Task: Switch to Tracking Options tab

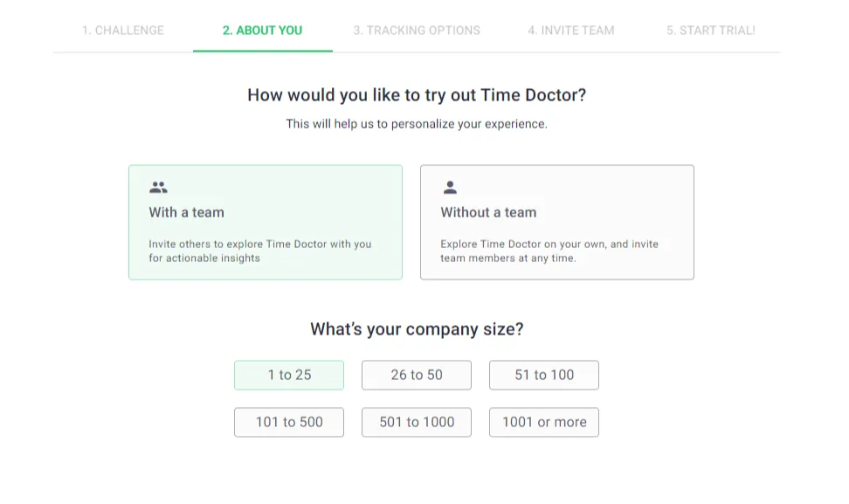Action: pyautogui.click(x=417, y=30)
